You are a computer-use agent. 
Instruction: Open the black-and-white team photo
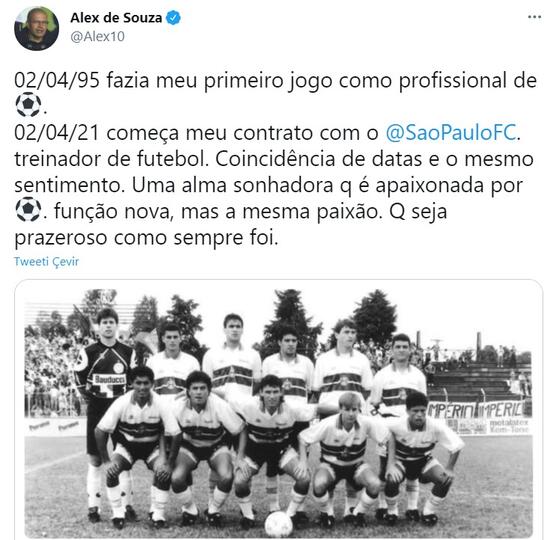[x=278, y=413]
